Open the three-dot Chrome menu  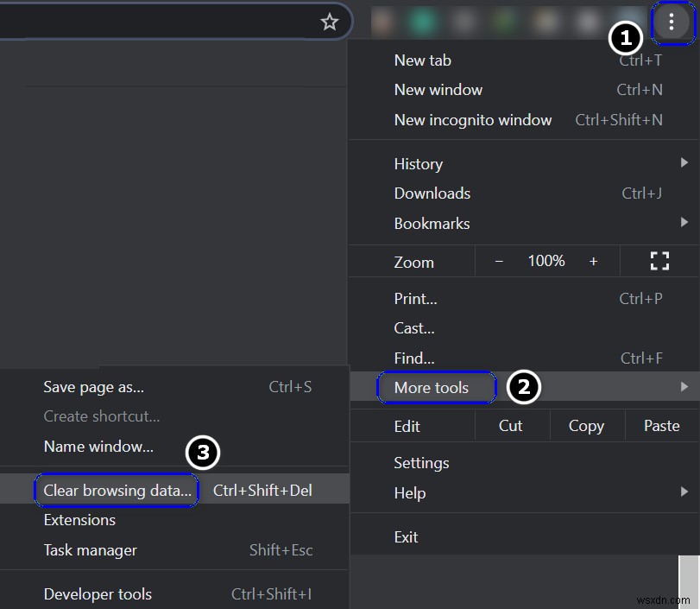click(672, 23)
